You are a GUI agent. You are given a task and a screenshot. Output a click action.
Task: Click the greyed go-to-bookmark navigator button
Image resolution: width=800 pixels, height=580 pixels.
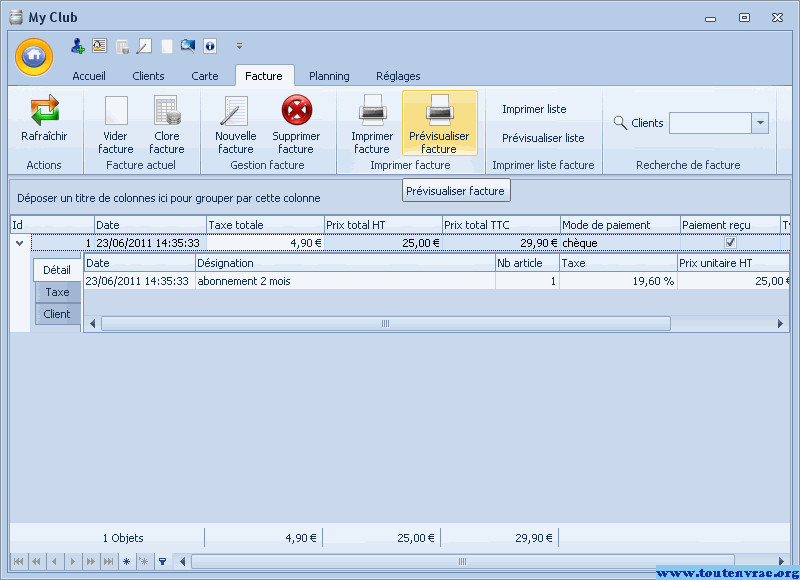click(x=144, y=562)
